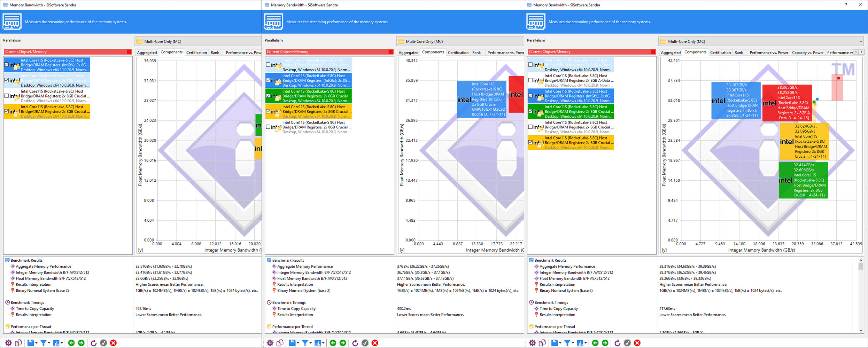Viewport: 868px width, 348px height.
Task: Expand chart dropdown arrow in middle window
Action: [324, 343]
